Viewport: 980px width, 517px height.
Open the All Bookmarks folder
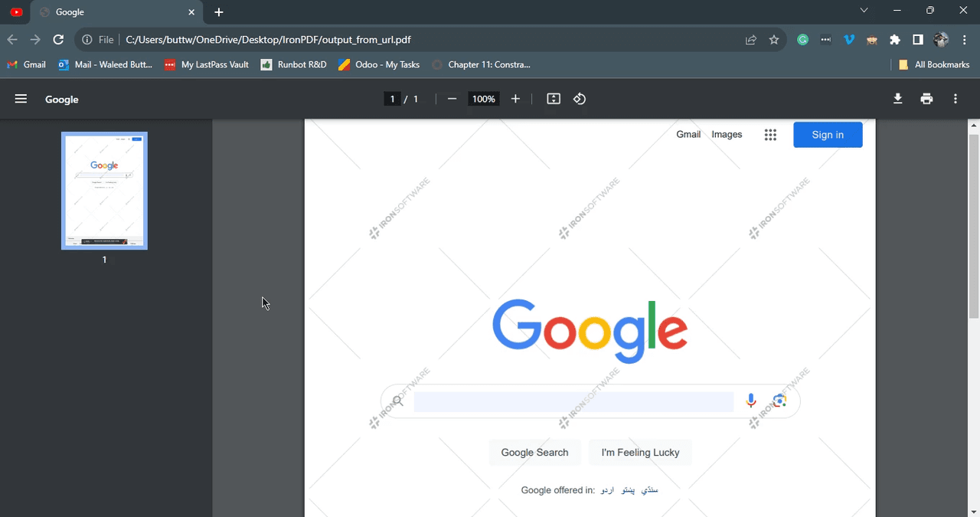coord(934,65)
